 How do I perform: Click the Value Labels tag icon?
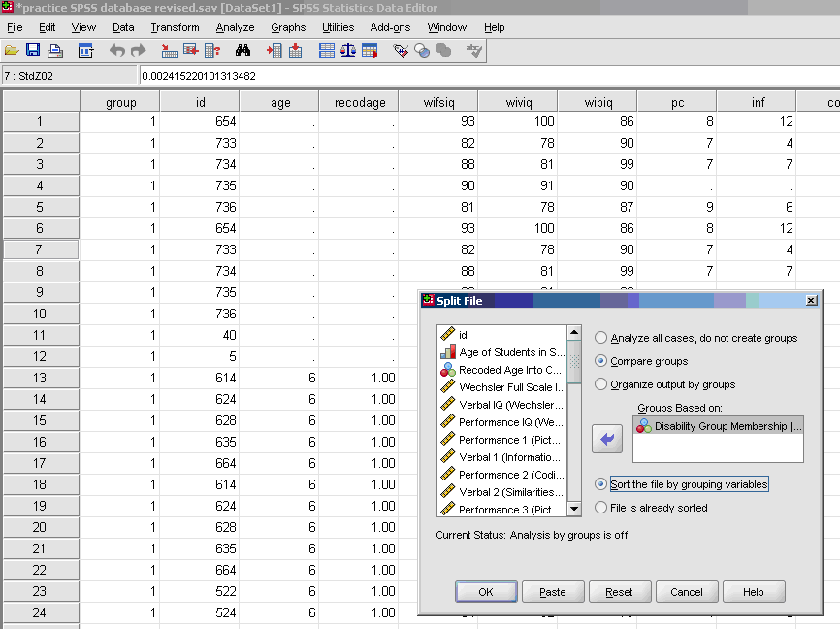[x=401, y=50]
